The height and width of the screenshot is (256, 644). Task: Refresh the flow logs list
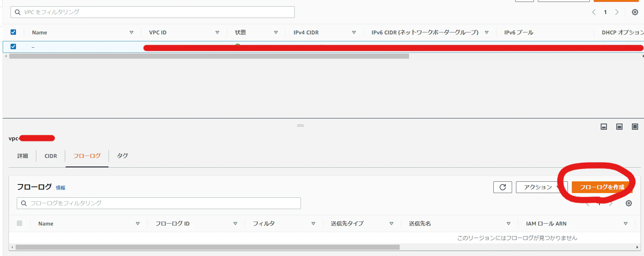[503, 187]
